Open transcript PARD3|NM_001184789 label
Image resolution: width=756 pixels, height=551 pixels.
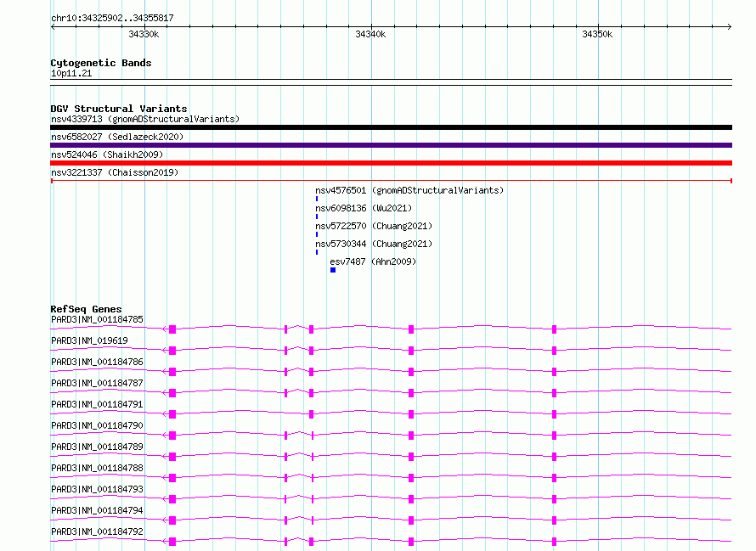click(x=97, y=447)
